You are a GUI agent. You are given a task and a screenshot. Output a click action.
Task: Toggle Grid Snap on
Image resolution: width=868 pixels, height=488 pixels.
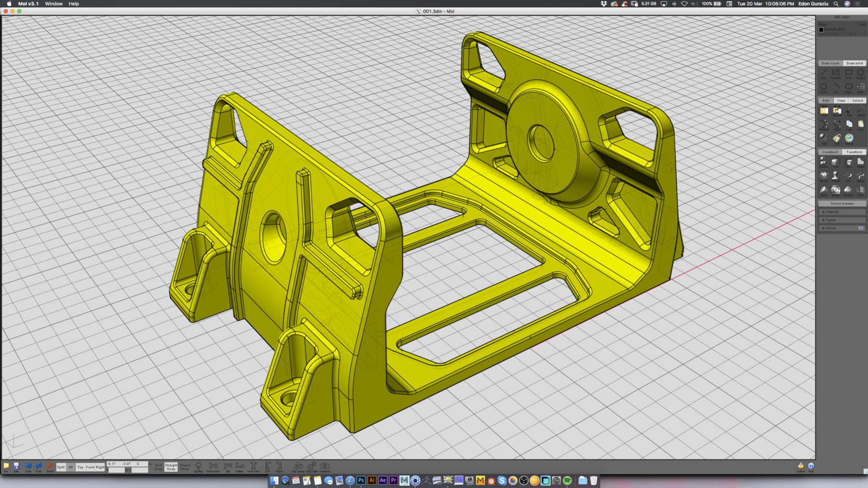(x=158, y=466)
